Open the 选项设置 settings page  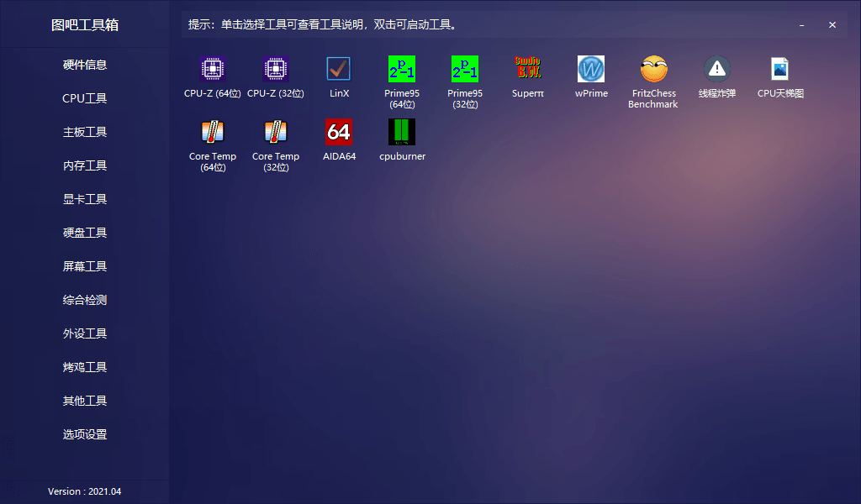pyautogui.click(x=84, y=434)
